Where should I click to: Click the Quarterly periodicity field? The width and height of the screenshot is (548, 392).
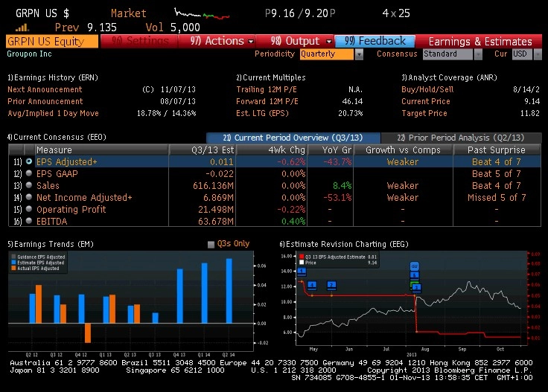(x=327, y=54)
